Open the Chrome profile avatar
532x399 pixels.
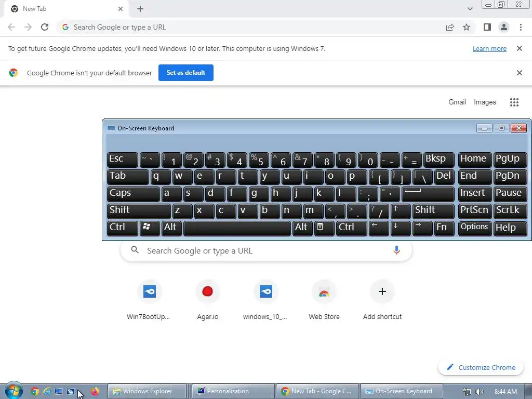pyautogui.click(x=504, y=27)
